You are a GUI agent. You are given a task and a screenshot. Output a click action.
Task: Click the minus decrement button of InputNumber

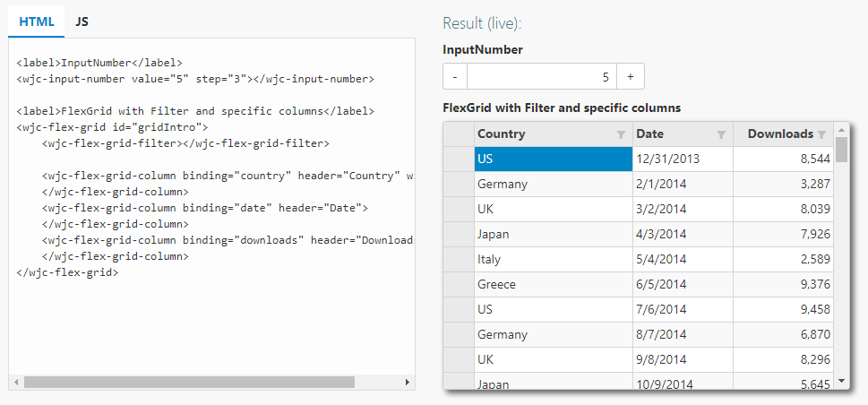pos(455,77)
